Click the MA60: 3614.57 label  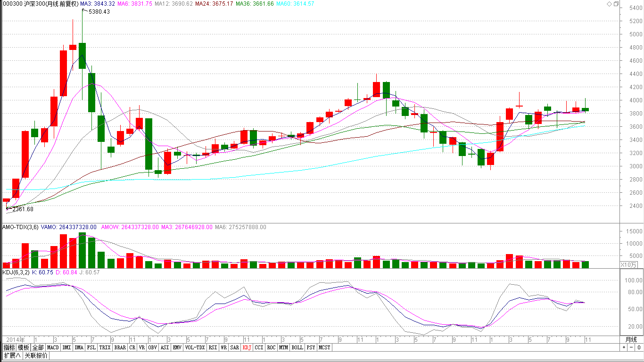(x=295, y=4)
